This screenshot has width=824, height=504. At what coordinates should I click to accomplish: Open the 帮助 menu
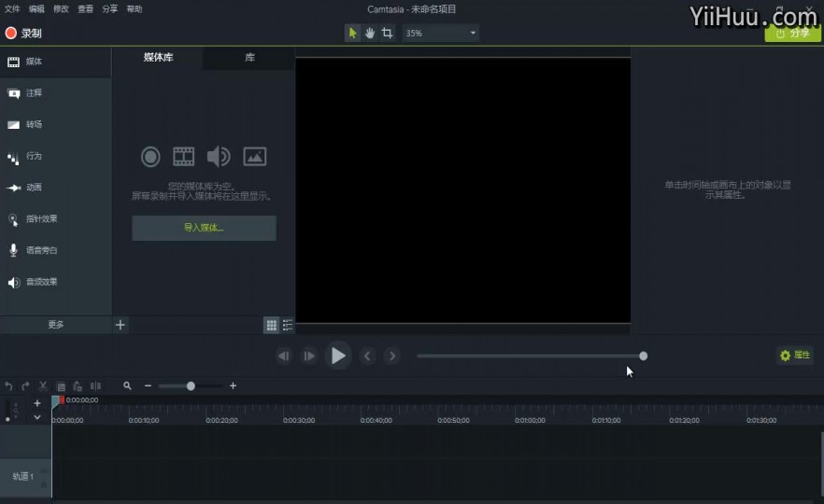[135, 9]
